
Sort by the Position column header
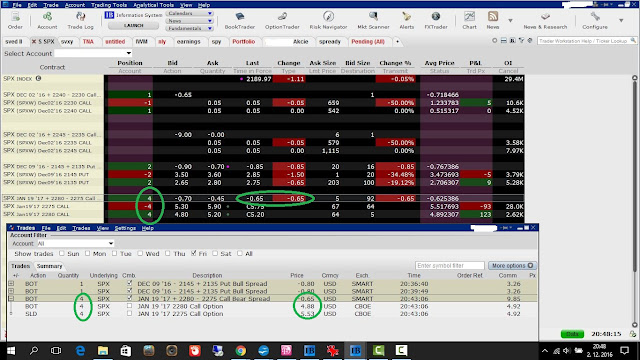[130, 63]
